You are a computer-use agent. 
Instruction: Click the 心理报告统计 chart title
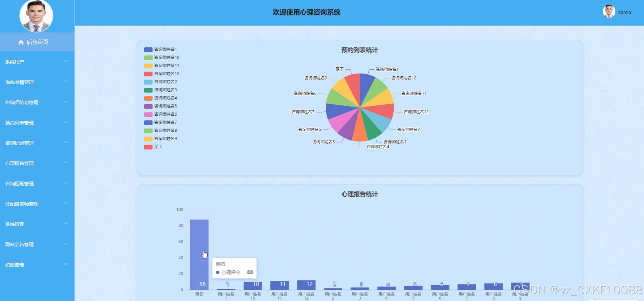pos(360,194)
